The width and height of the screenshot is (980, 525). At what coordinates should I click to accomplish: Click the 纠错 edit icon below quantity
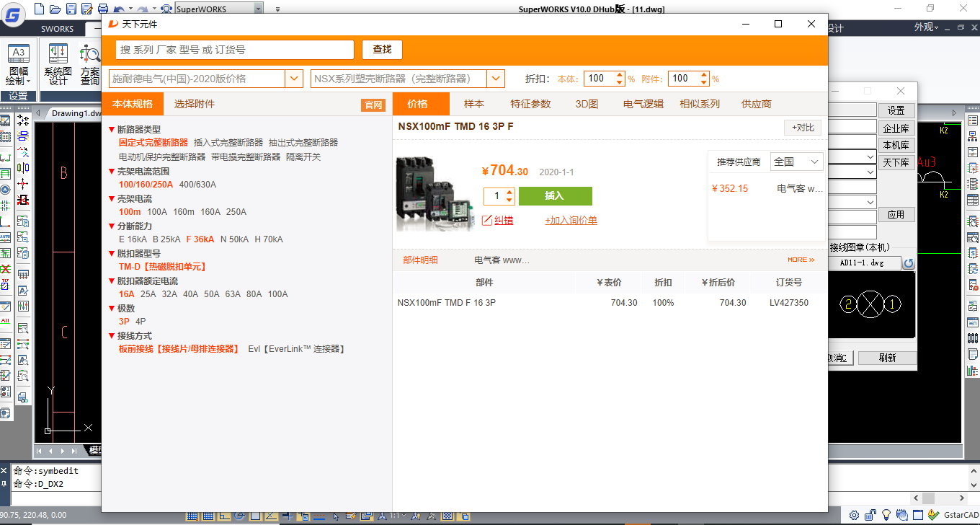(x=487, y=220)
